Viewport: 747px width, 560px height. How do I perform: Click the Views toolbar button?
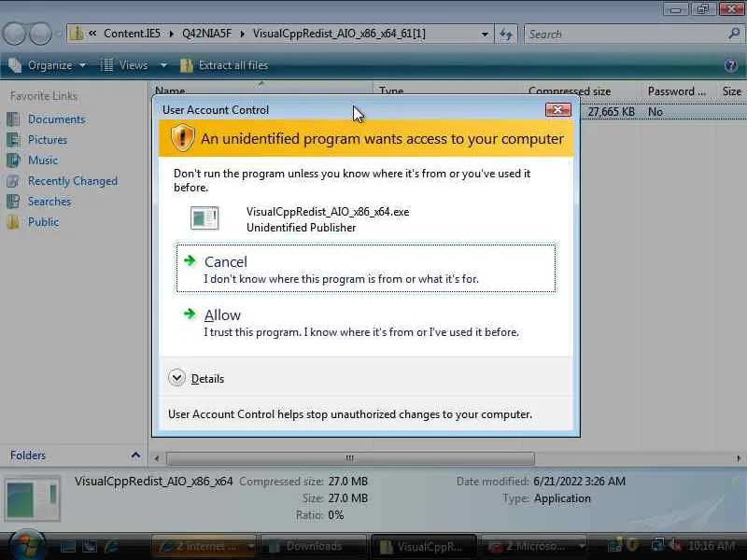coord(125,65)
